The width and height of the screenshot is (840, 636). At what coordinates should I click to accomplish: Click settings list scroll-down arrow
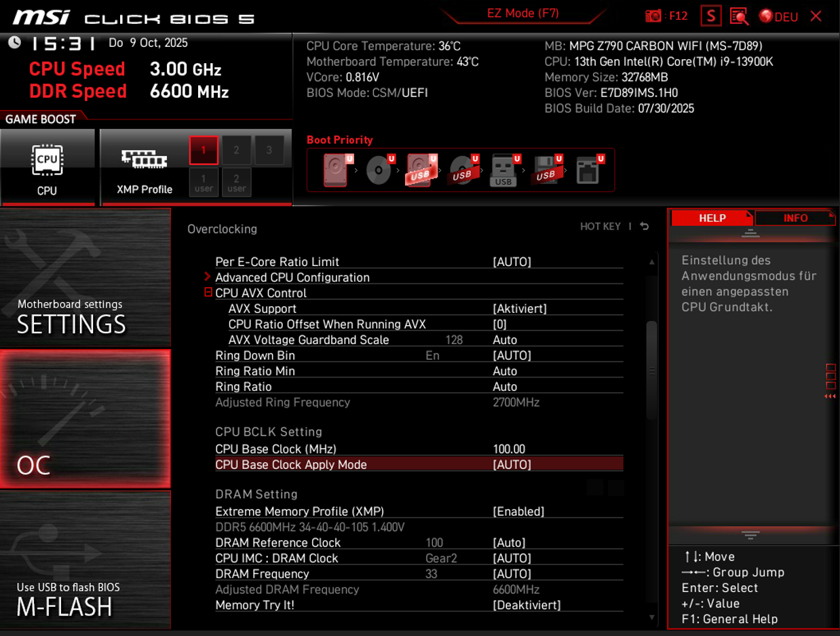coord(652,617)
